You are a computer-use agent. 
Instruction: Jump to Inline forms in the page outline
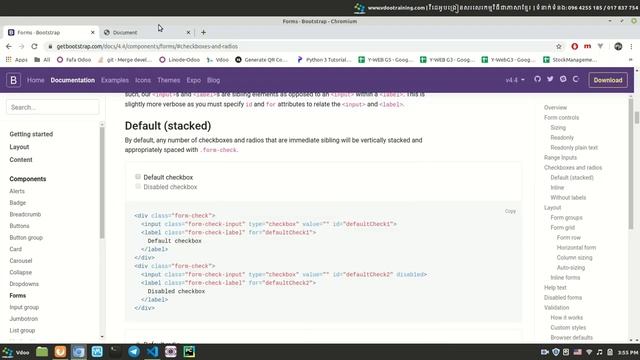coord(565,278)
